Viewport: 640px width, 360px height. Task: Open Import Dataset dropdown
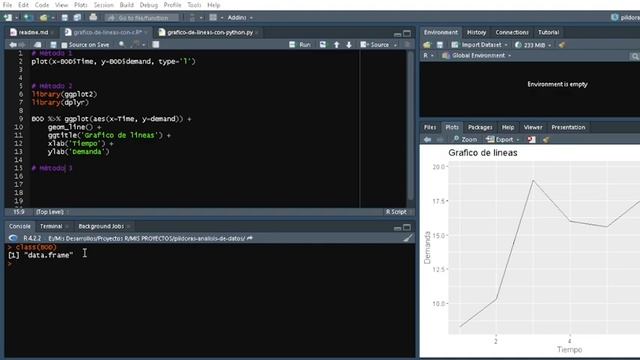click(479, 45)
